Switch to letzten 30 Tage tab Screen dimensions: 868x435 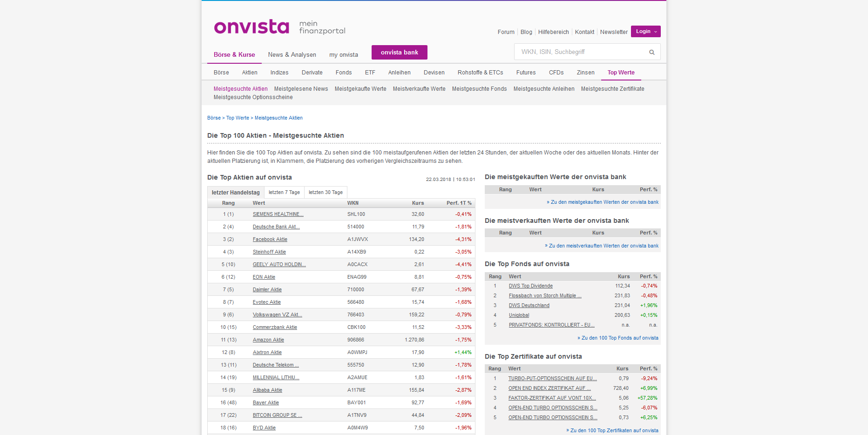point(325,193)
